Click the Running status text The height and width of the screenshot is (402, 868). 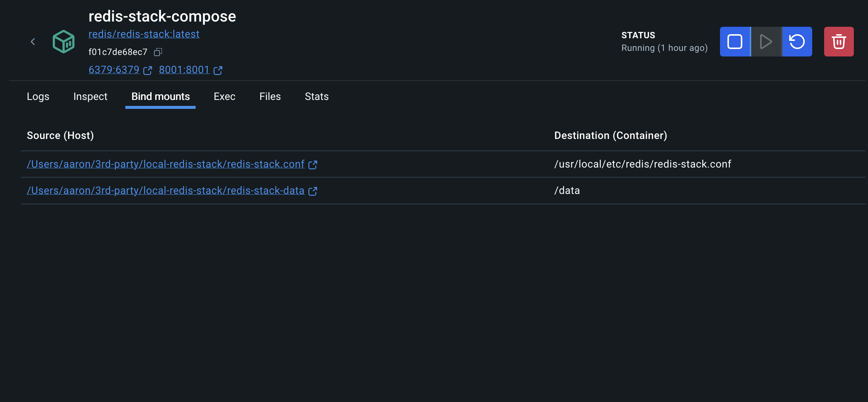pyautogui.click(x=664, y=48)
